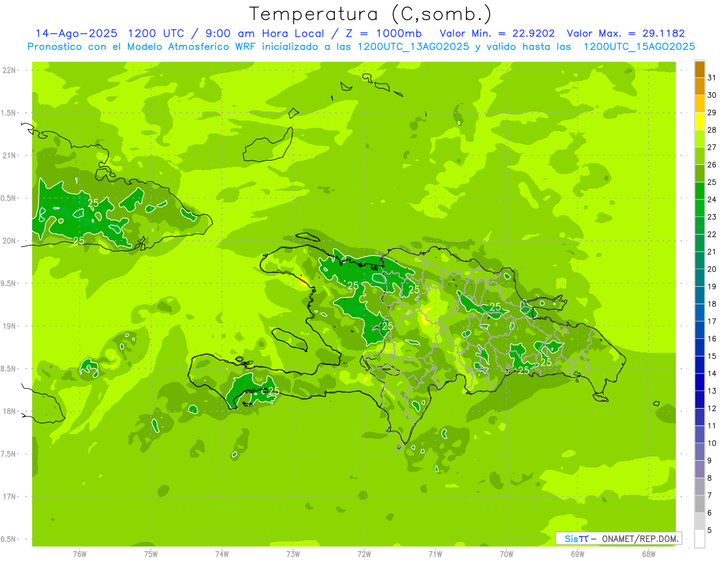Click the dark green legend band between 24 and 25

(x=699, y=191)
